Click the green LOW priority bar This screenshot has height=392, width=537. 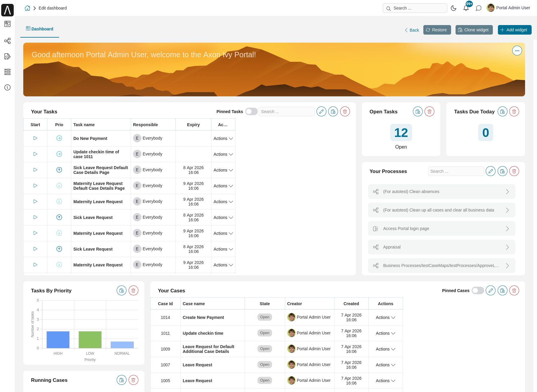click(x=90, y=339)
